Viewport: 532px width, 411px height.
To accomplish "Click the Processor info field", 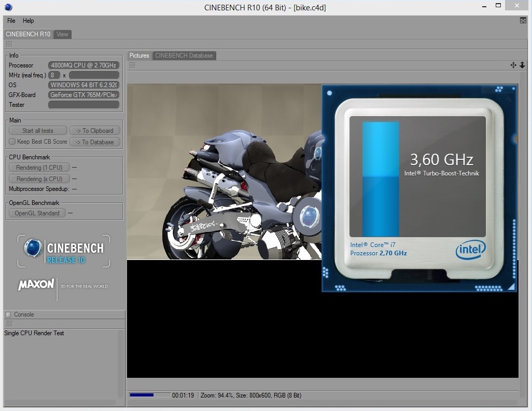I will 84,65.
